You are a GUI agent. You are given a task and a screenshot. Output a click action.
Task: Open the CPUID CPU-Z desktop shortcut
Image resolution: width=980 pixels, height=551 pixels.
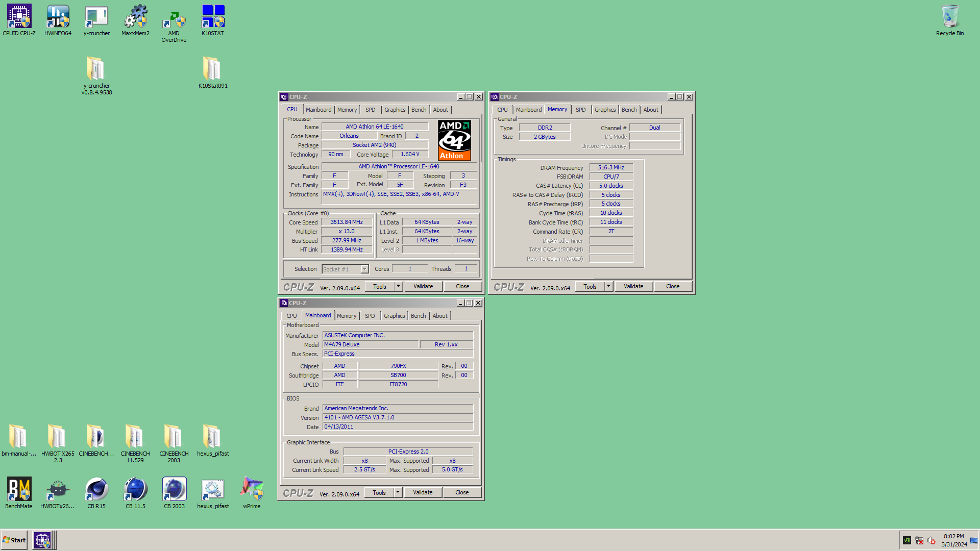[19, 20]
